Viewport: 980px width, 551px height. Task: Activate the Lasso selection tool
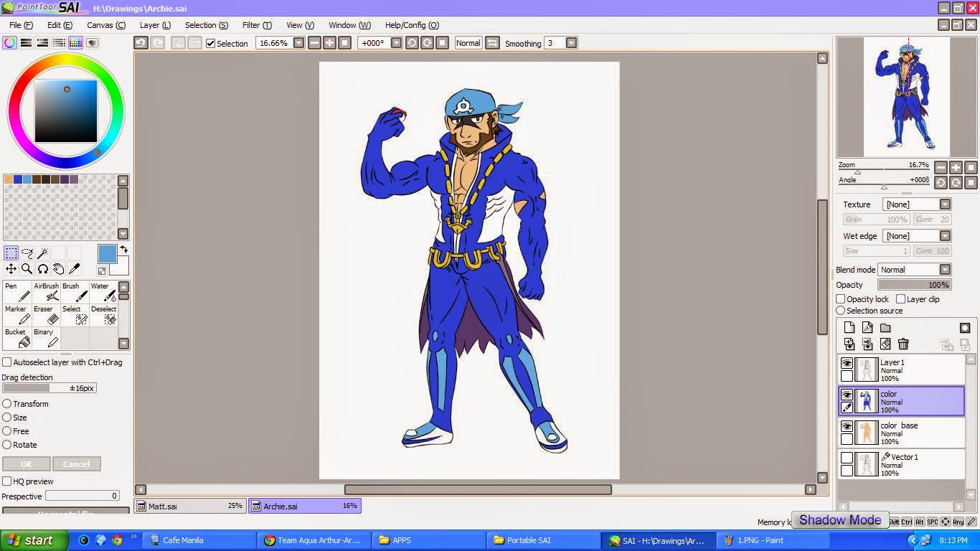[x=27, y=253]
